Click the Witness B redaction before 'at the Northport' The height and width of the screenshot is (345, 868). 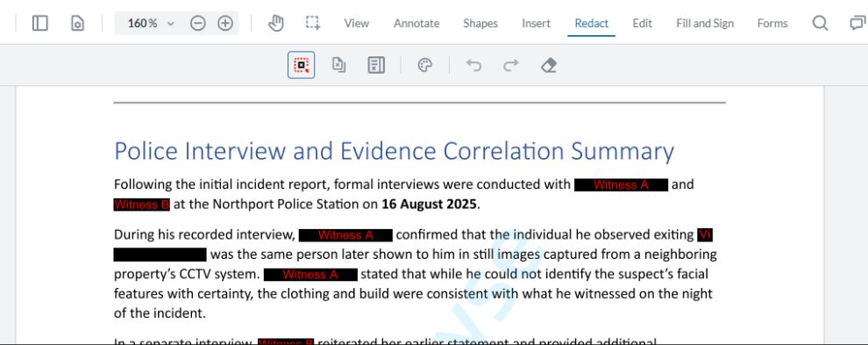click(142, 205)
